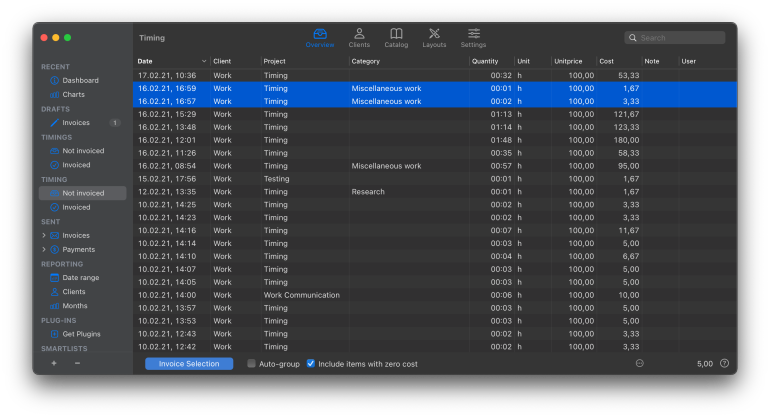Open Get Plugins in the sidebar
This screenshot has height=418, width=770.
click(x=81, y=334)
